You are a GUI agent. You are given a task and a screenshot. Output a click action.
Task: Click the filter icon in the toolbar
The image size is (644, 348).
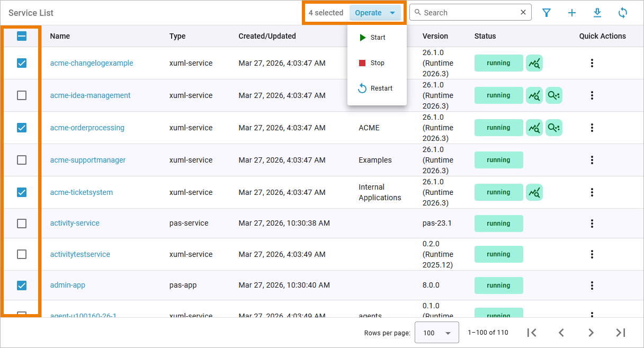pyautogui.click(x=547, y=13)
